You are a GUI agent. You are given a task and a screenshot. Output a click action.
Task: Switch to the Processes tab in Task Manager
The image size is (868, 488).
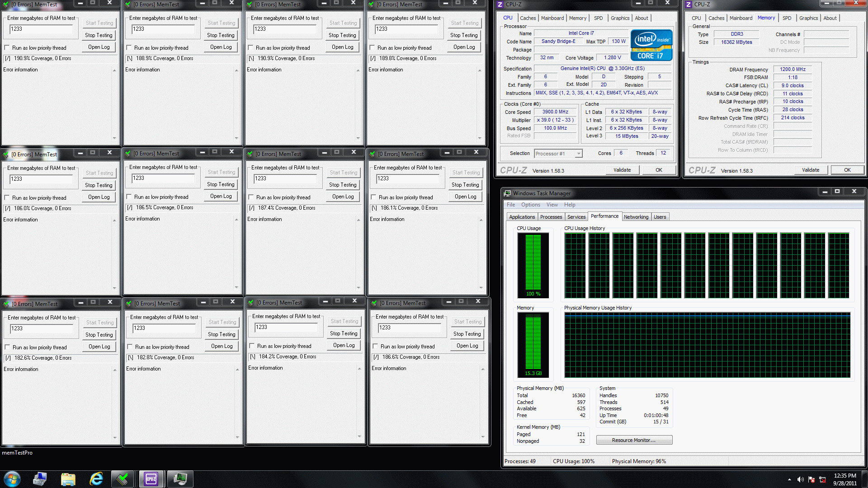(551, 217)
